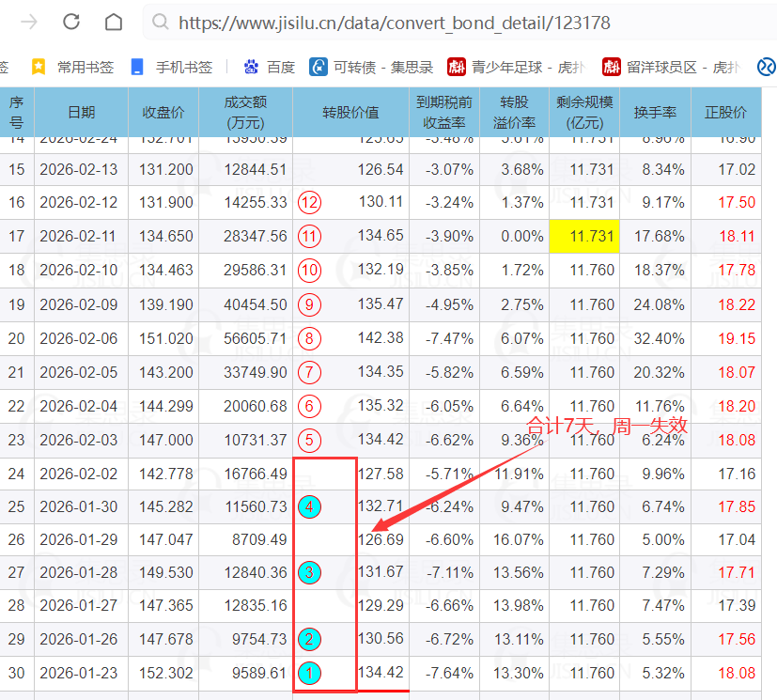Click the red circled number 12 marker
The width and height of the screenshot is (777, 700).
(309, 202)
